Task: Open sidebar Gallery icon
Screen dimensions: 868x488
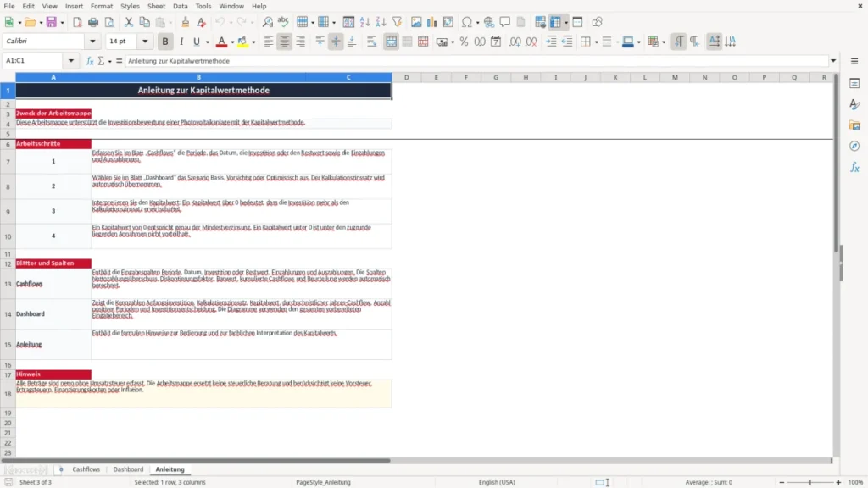Action: tap(854, 125)
